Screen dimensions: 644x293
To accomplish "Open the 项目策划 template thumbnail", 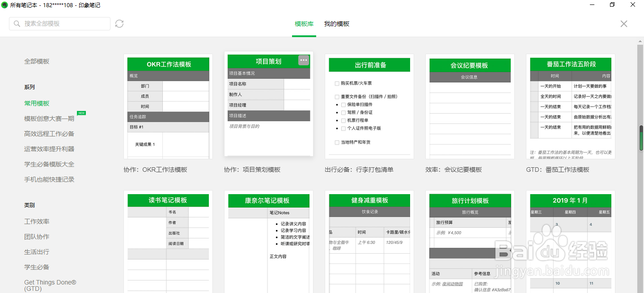I will [269, 104].
